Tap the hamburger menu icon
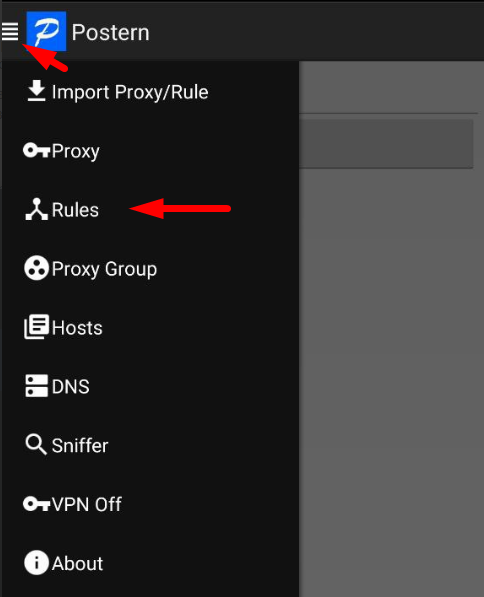The width and height of the screenshot is (484, 597). tap(10, 31)
